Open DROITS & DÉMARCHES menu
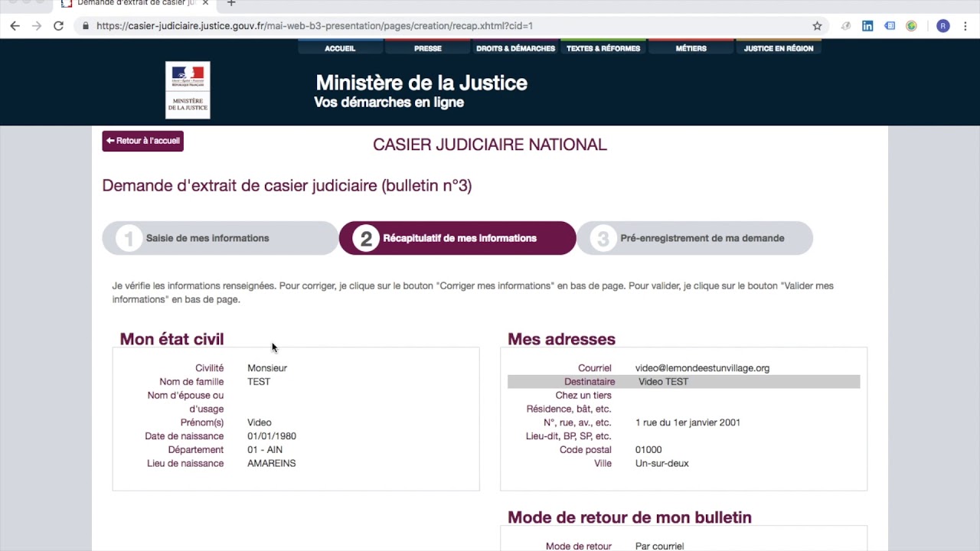 (x=515, y=47)
